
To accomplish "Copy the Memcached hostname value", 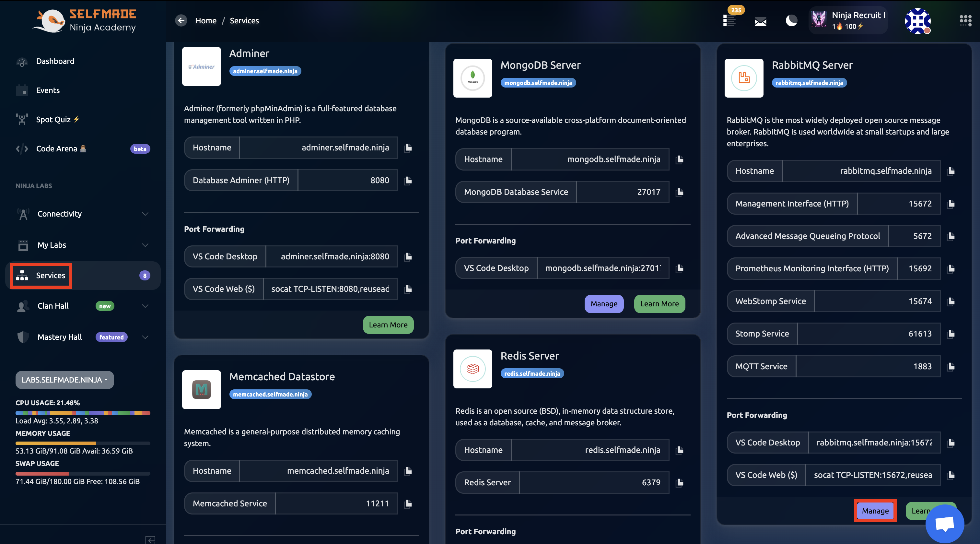I will coord(408,471).
